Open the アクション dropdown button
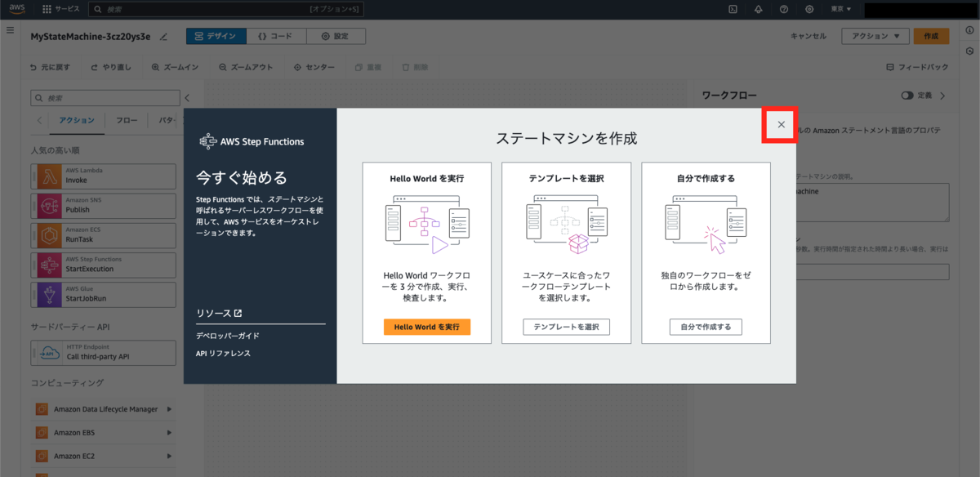Image resolution: width=980 pixels, height=477 pixels. pyautogui.click(x=875, y=36)
